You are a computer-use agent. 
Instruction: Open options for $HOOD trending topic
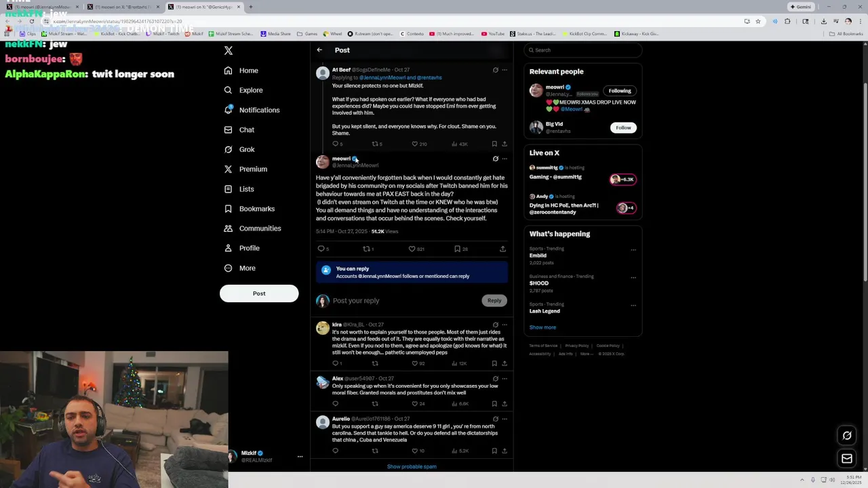pyautogui.click(x=633, y=277)
